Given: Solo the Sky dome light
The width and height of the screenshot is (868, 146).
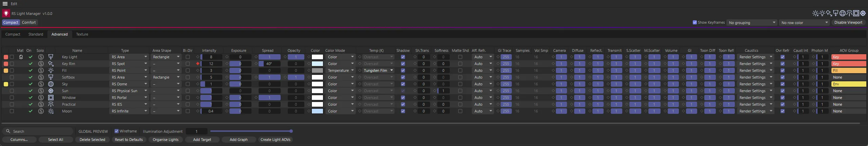Looking at the screenshot, I should coord(41,84).
